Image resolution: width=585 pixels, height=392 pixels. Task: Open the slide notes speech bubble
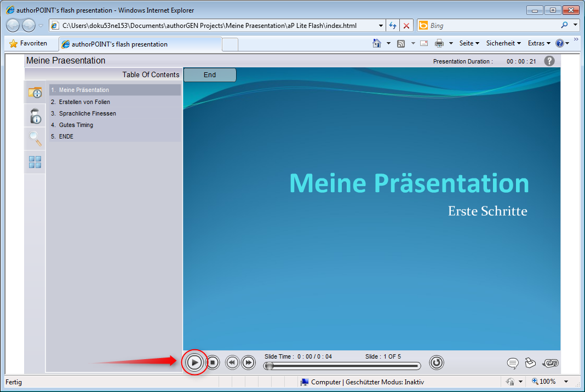pyautogui.click(x=513, y=362)
